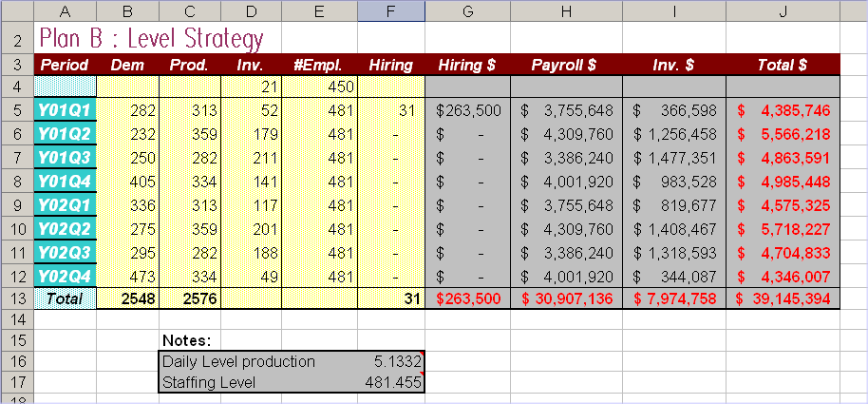Image resolution: width=868 pixels, height=404 pixels.
Task: Select column A header
Action: (x=65, y=11)
